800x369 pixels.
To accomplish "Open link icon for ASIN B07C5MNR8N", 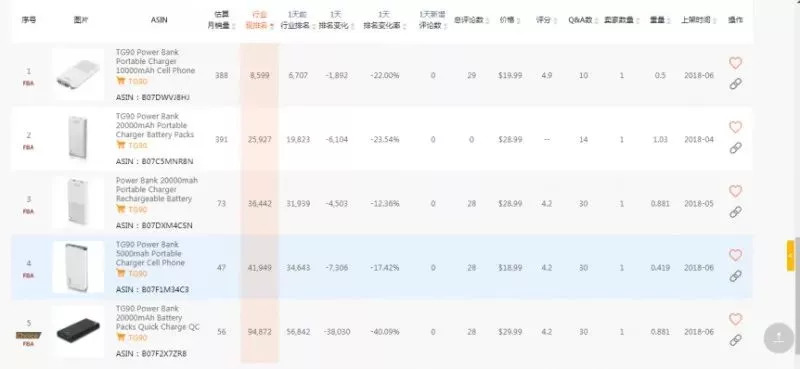I will pos(735,148).
